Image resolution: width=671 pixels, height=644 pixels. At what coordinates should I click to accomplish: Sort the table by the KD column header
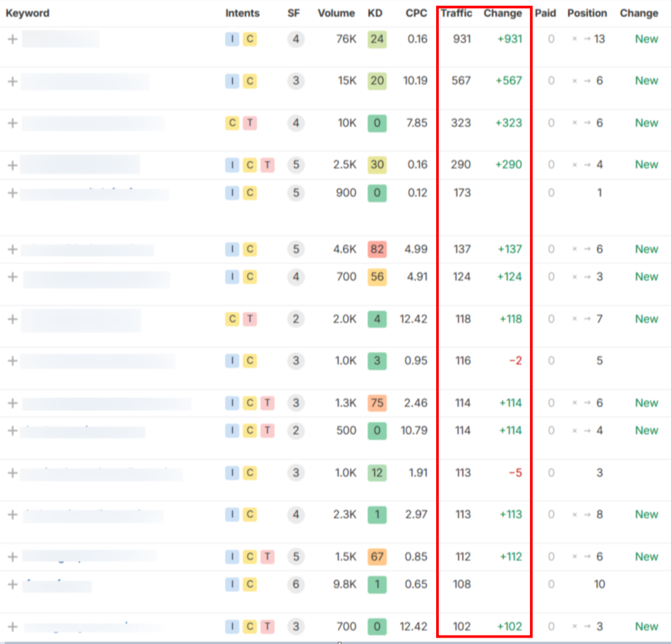tap(375, 13)
